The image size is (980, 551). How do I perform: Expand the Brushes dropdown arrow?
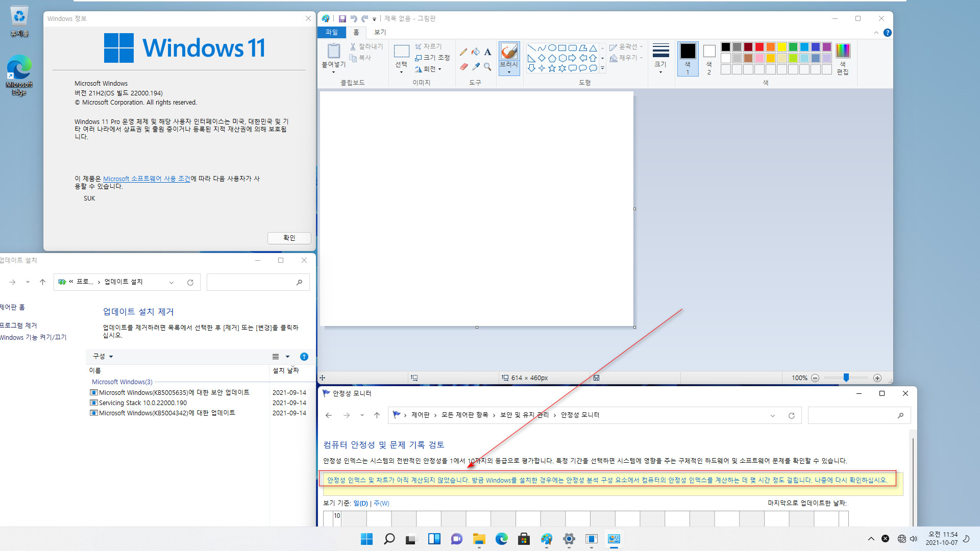pos(509,72)
